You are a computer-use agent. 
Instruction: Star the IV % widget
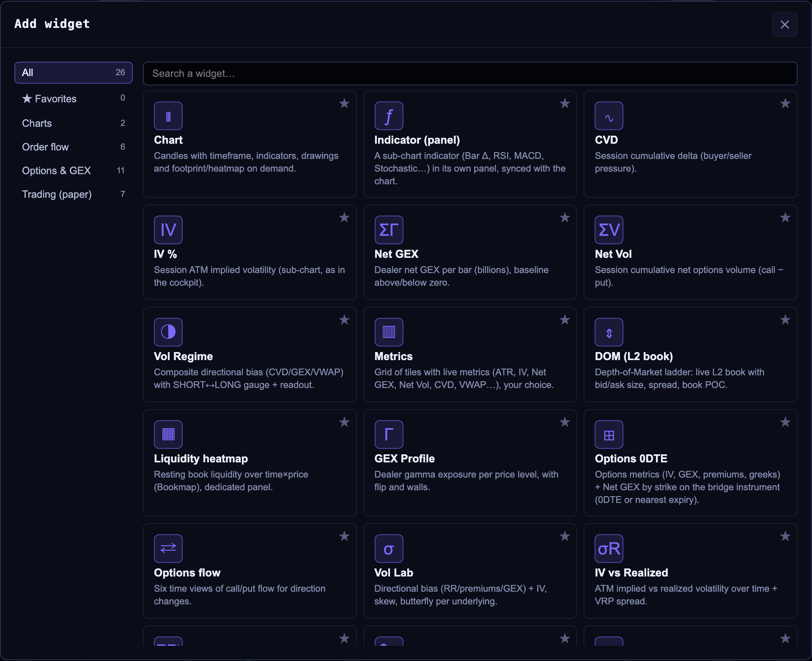(x=344, y=218)
